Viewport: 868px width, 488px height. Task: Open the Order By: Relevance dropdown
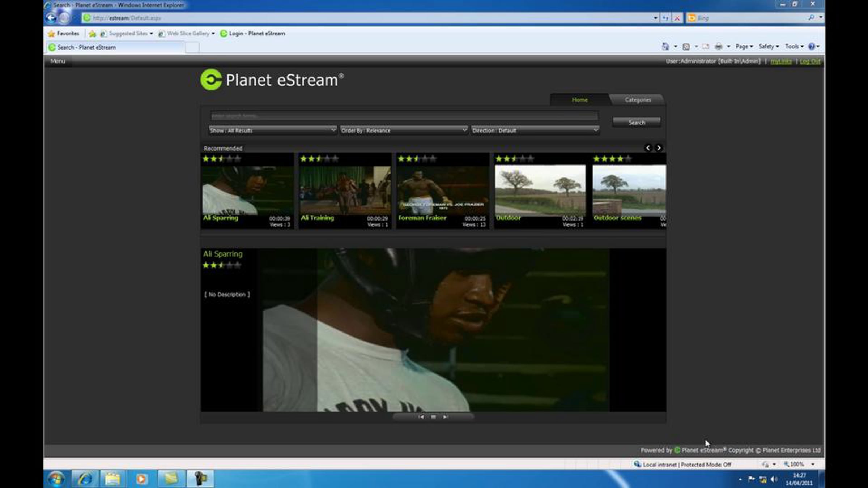pyautogui.click(x=404, y=130)
